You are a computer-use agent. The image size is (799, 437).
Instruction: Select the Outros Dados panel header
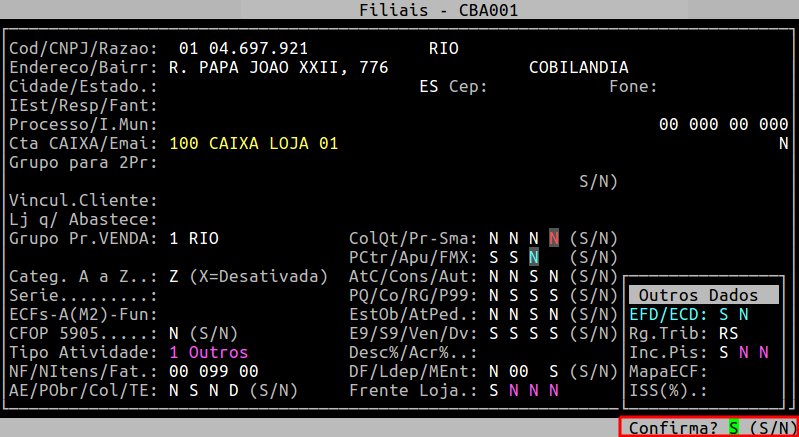pos(703,295)
